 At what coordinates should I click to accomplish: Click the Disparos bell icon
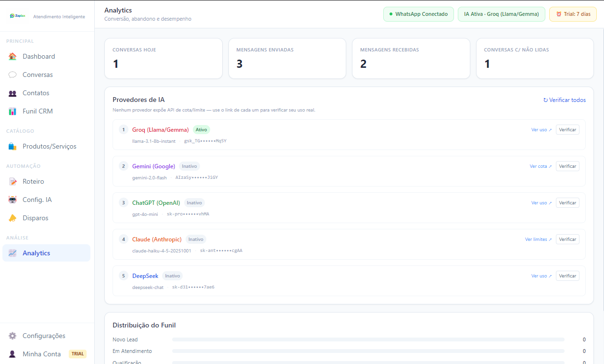click(x=13, y=218)
